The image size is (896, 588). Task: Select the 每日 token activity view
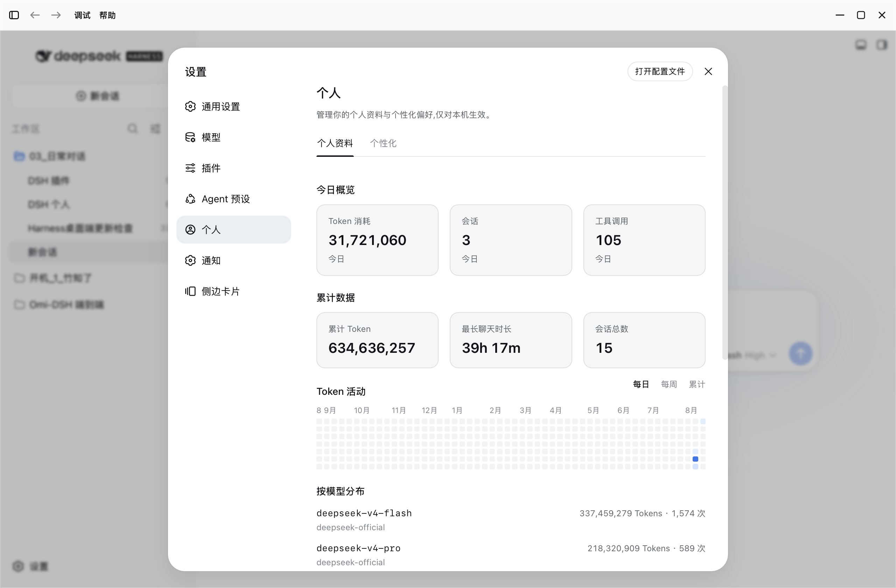coord(641,384)
